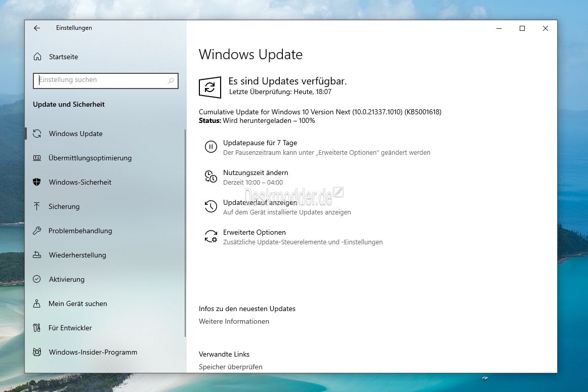This screenshot has height=392, width=588.
Task: Click Nutzungszeit ändern option
Action: (x=256, y=173)
